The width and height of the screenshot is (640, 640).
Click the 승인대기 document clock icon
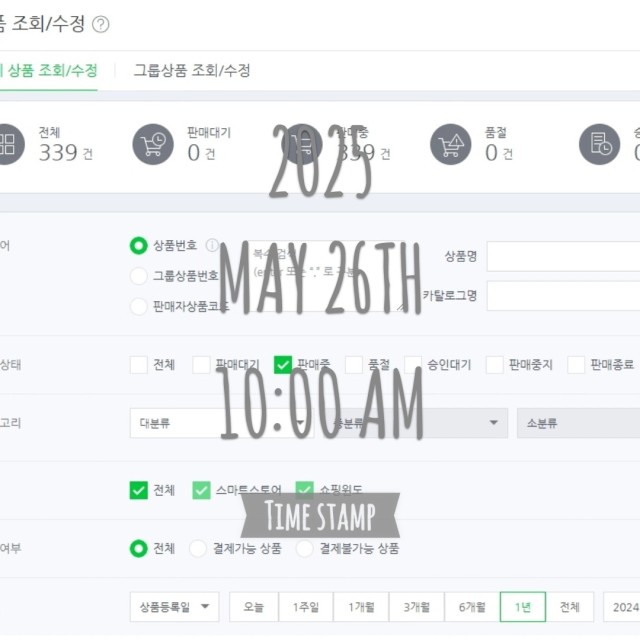click(600, 144)
